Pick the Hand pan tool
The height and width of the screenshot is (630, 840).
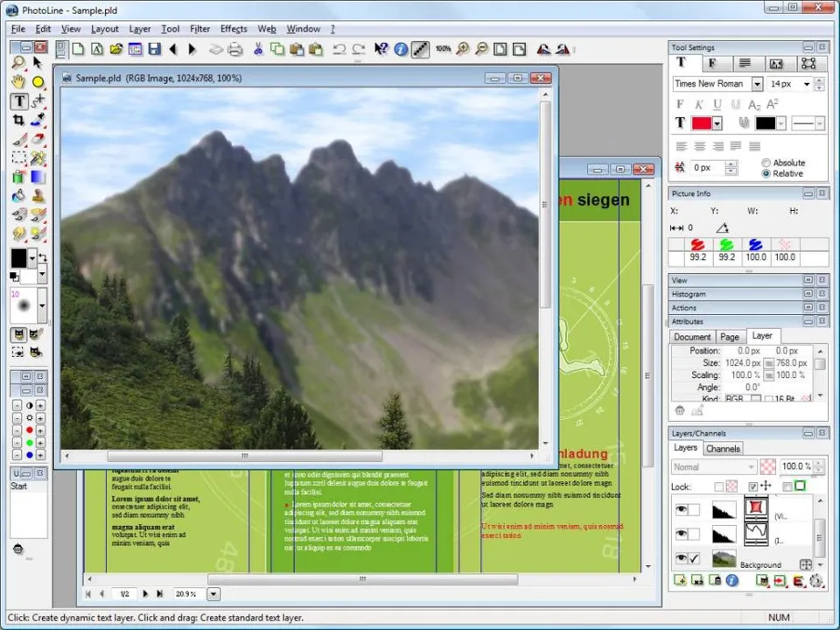pyautogui.click(x=18, y=82)
